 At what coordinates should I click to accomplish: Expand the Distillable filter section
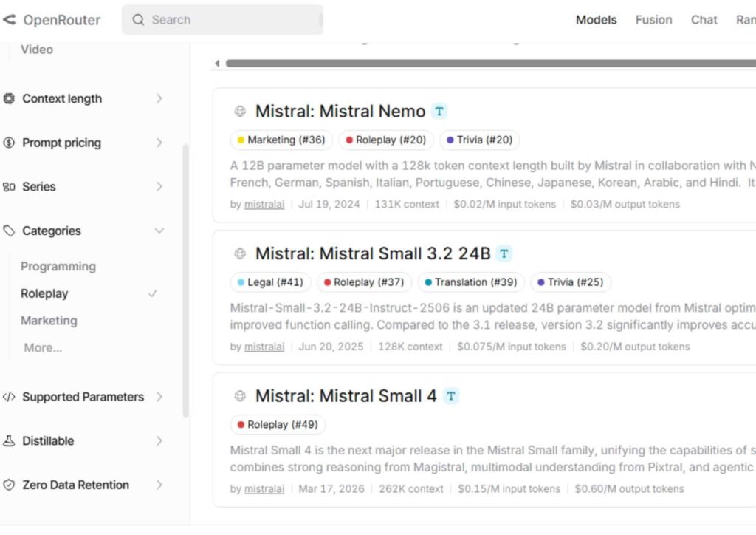point(159,440)
